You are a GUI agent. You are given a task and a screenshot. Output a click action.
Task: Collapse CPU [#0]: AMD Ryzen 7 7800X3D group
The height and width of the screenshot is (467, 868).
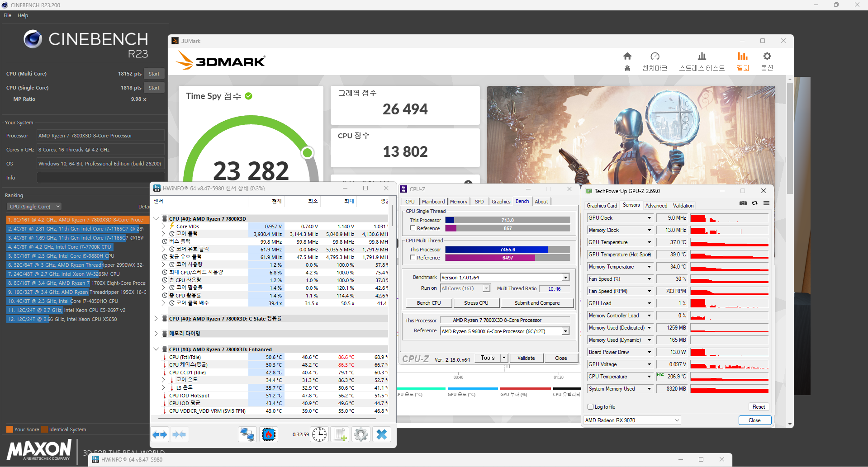[x=156, y=218]
